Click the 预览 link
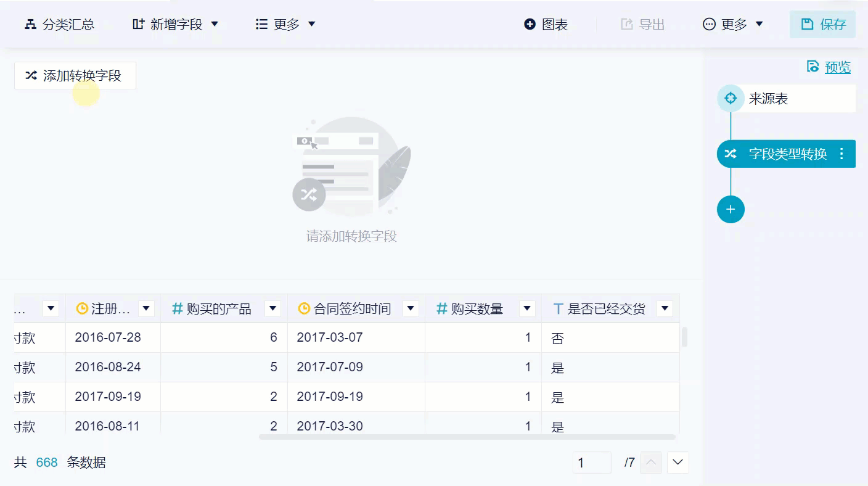 click(838, 67)
